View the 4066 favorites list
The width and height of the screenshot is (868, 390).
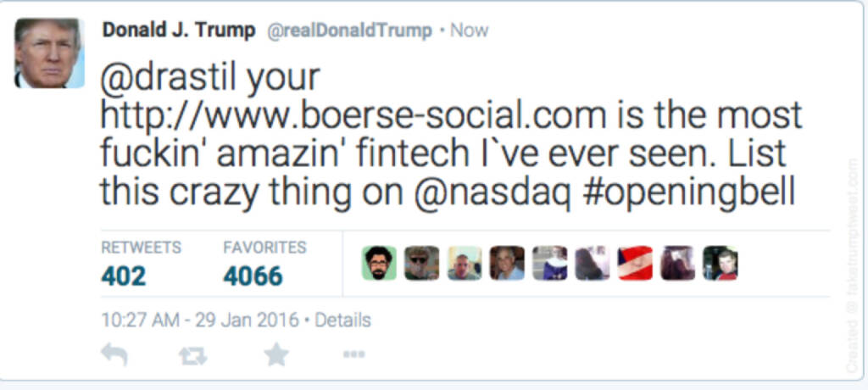coord(253,276)
